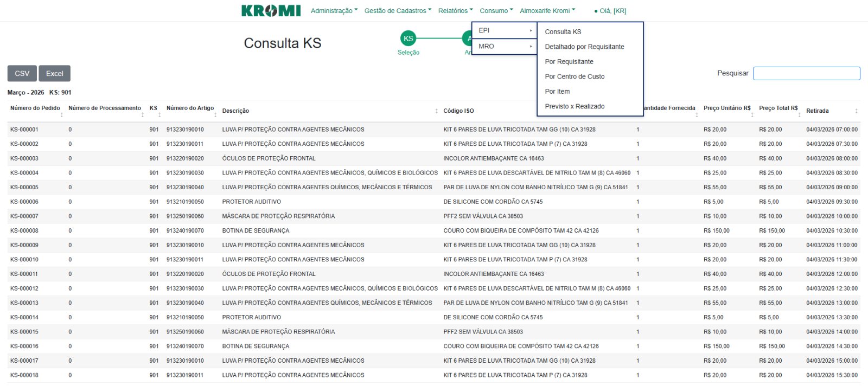Select the KS Seleção step circle
Image resolution: width=868 pixels, height=392 pixels.
[x=409, y=38]
